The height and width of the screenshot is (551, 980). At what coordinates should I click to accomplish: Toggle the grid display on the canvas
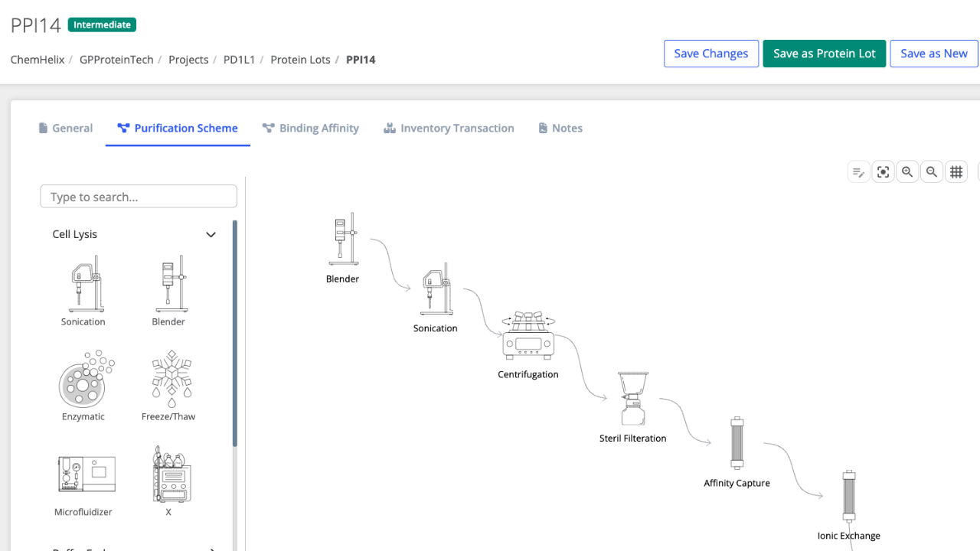pos(956,171)
